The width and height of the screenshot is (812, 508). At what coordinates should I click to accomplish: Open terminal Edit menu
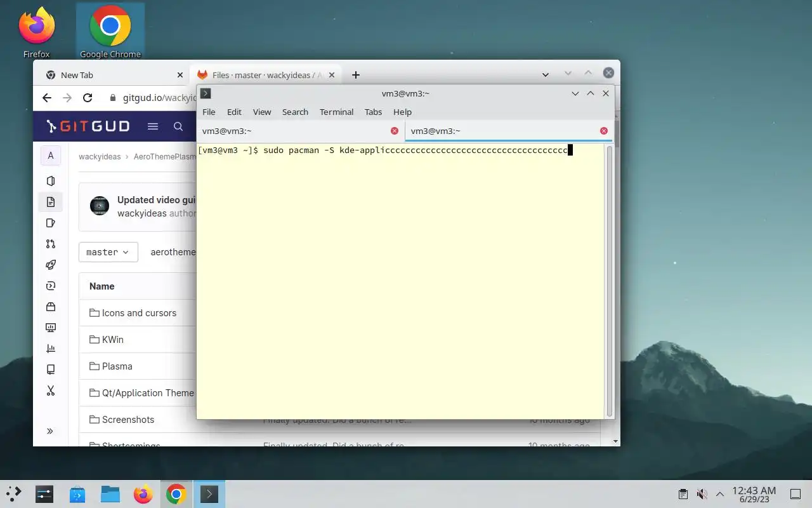(234, 112)
